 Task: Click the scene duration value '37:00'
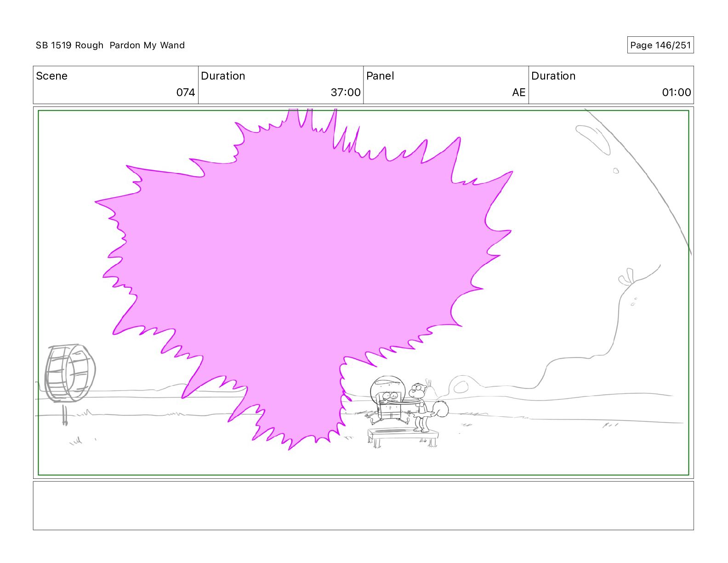(346, 92)
